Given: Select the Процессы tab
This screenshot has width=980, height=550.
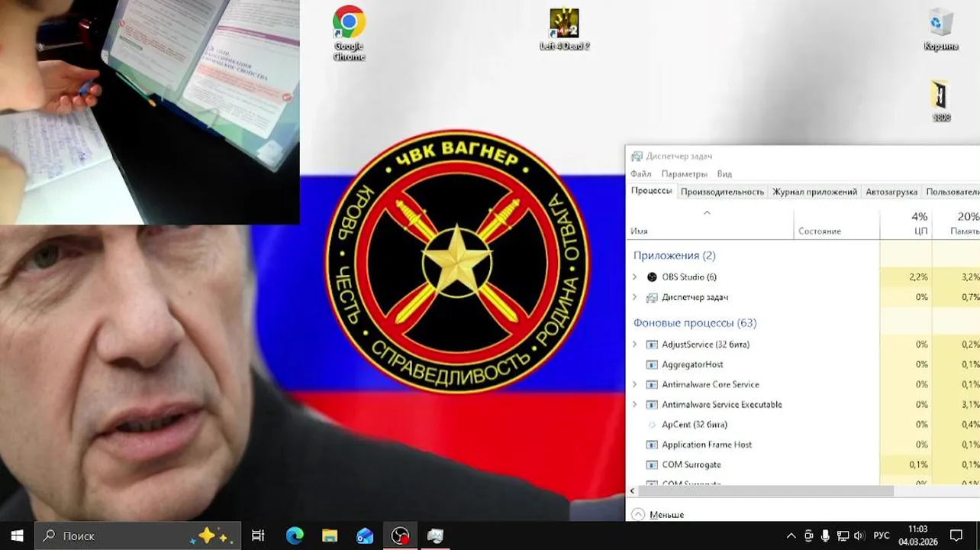Looking at the screenshot, I should 652,191.
